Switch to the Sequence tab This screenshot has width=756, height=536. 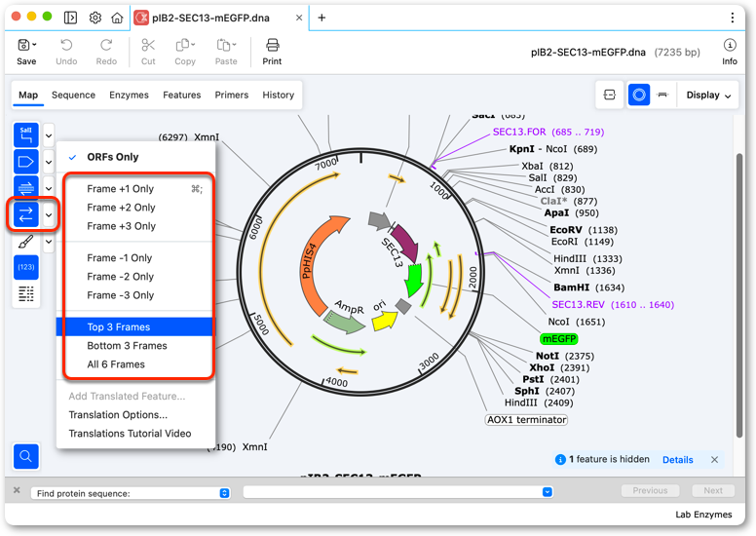(x=73, y=96)
